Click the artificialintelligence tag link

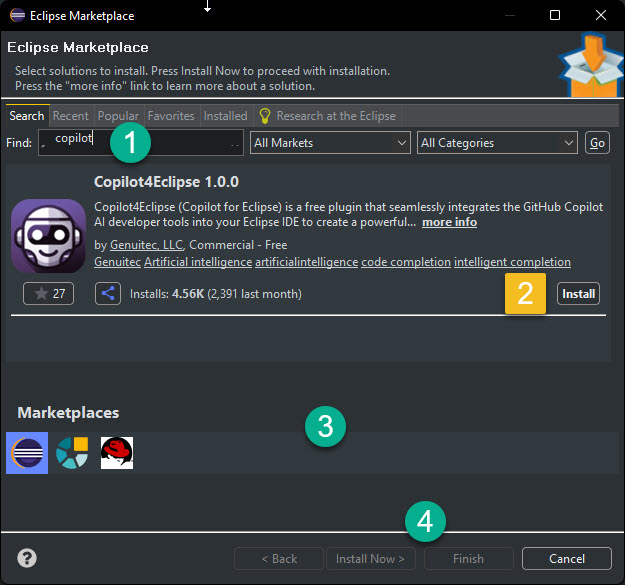click(307, 262)
